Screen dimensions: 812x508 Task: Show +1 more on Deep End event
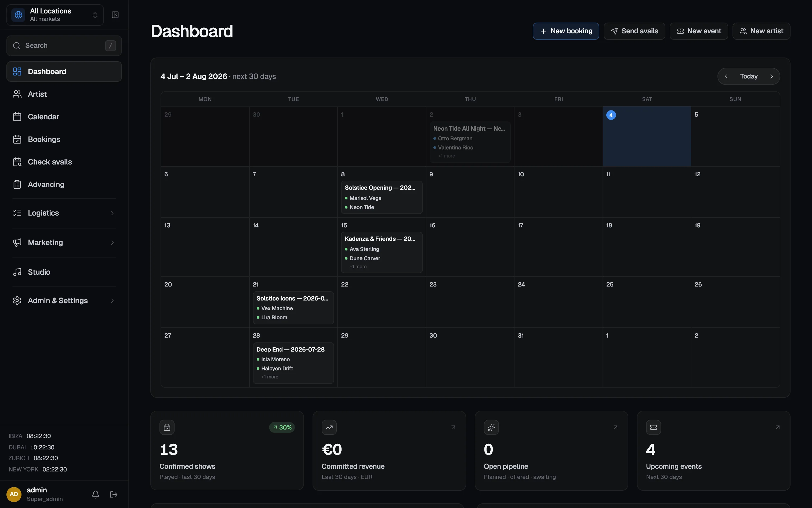click(270, 377)
